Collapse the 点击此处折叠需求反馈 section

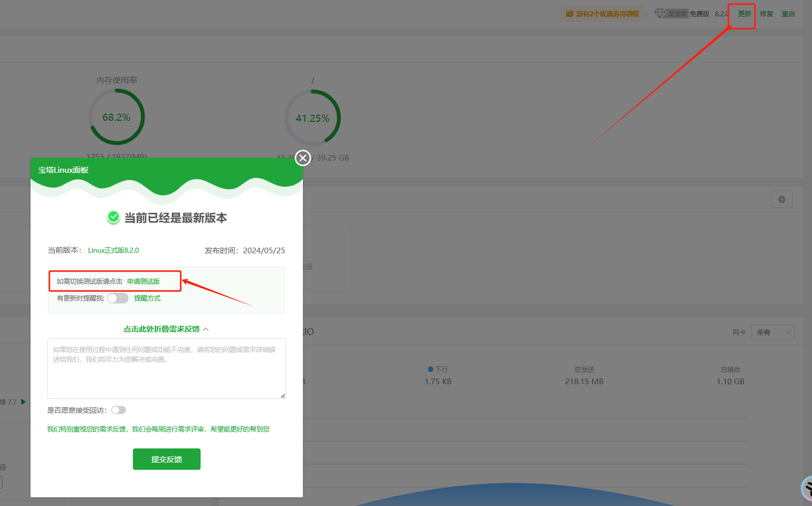tap(166, 329)
